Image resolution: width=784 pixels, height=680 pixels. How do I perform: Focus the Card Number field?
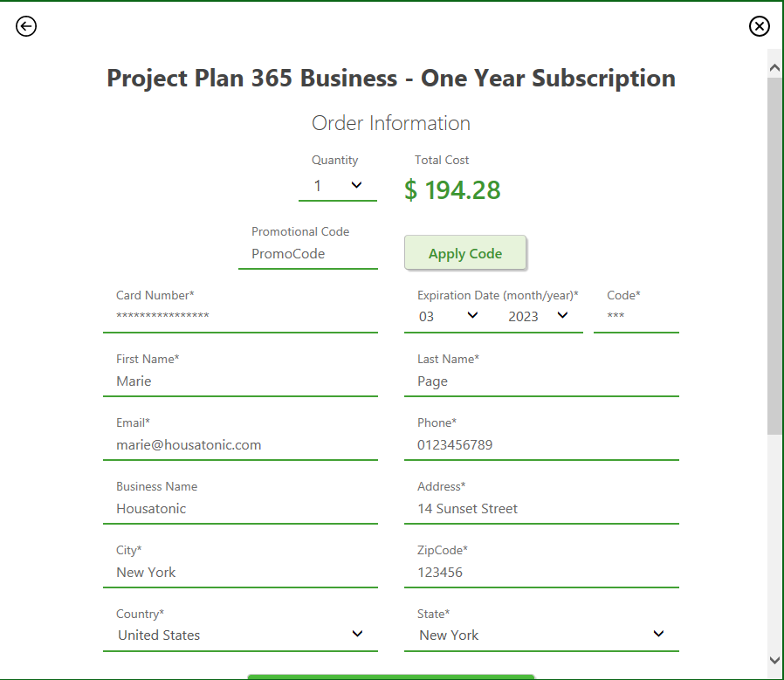(x=240, y=316)
